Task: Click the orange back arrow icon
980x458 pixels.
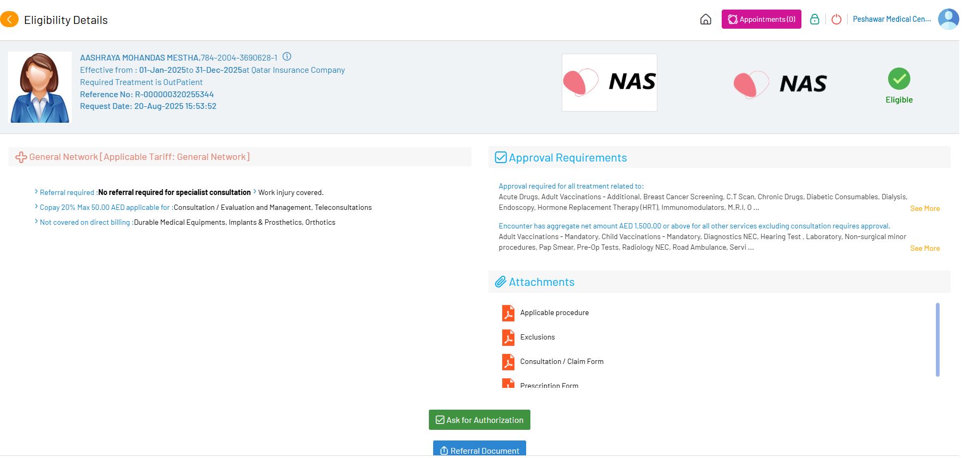Action: (x=10, y=20)
